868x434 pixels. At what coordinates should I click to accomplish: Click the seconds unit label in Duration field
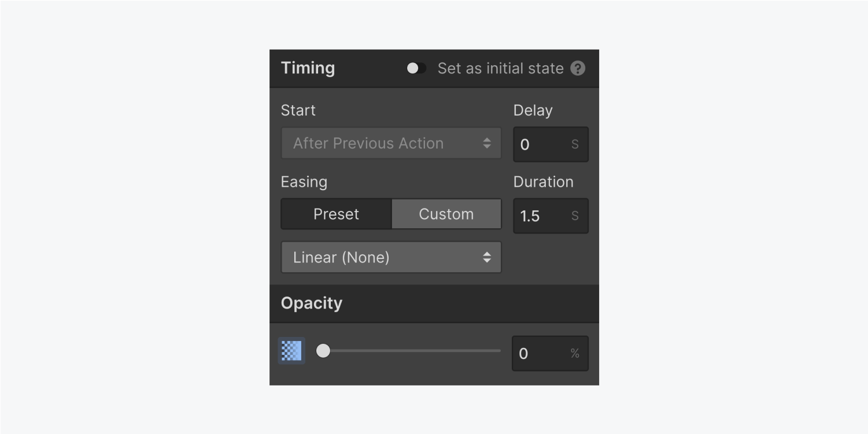point(575,216)
